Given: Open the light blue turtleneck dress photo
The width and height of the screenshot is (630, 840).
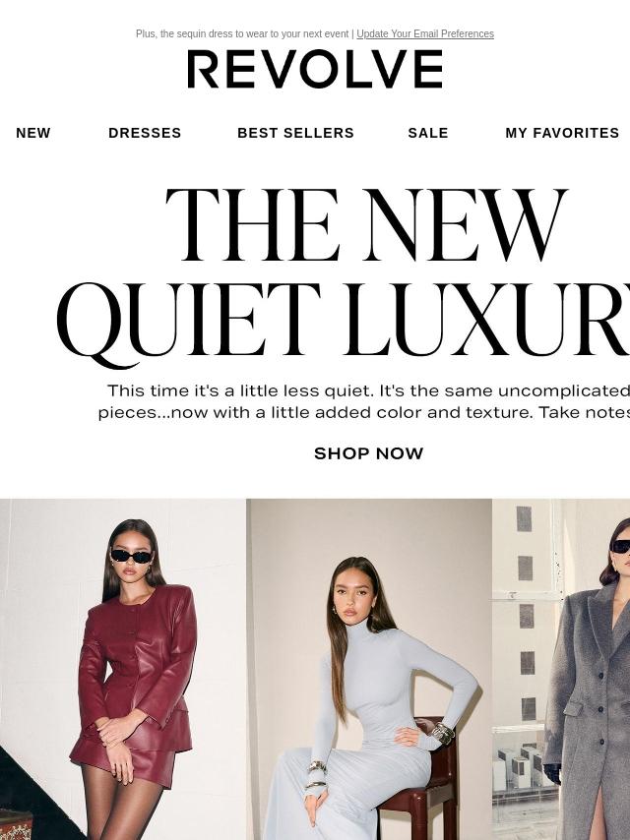Looking at the screenshot, I should [x=369, y=669].
